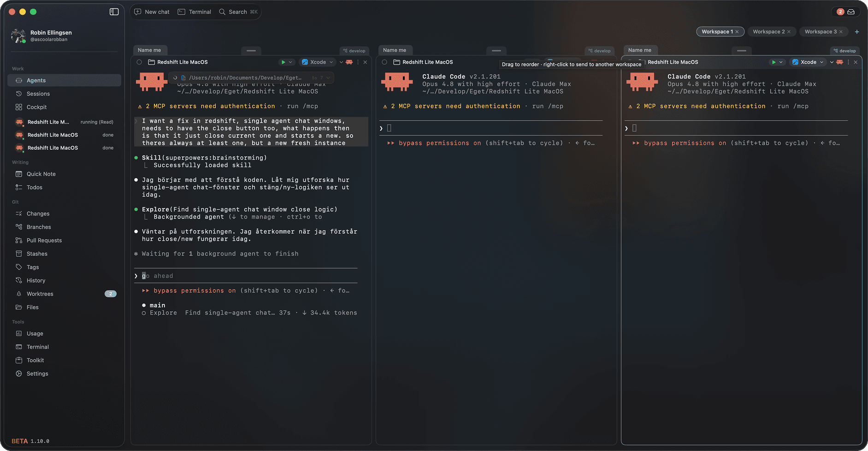Select the Name me tab of first pane
Screen dimensions: 868x451
click(x=149, y=50)
